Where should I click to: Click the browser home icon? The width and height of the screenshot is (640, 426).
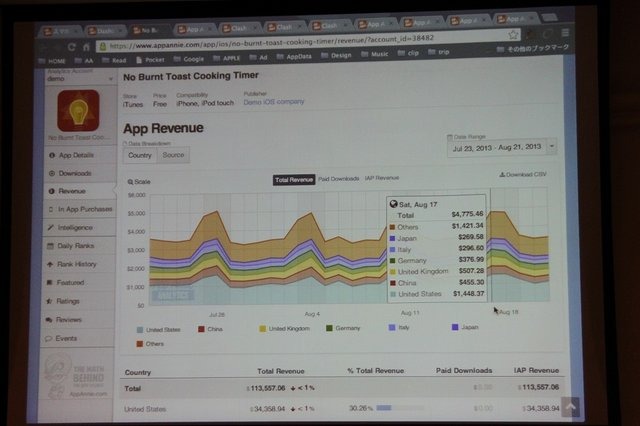click(x=86, y=47)
